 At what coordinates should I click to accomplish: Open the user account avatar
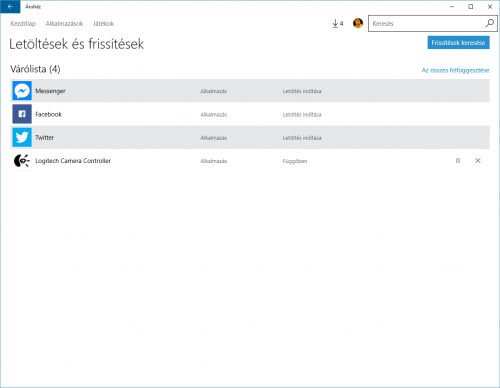tap(358, 23)
